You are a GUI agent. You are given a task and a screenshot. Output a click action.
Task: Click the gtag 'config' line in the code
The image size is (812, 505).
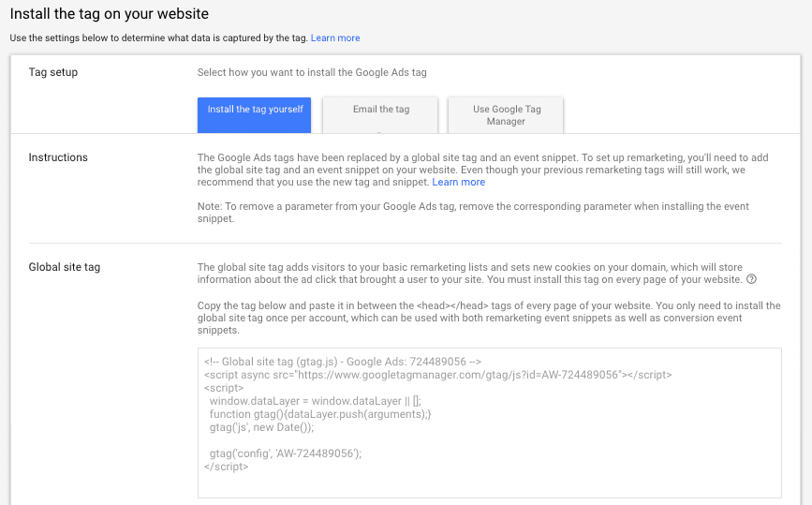tap(285, 453)
